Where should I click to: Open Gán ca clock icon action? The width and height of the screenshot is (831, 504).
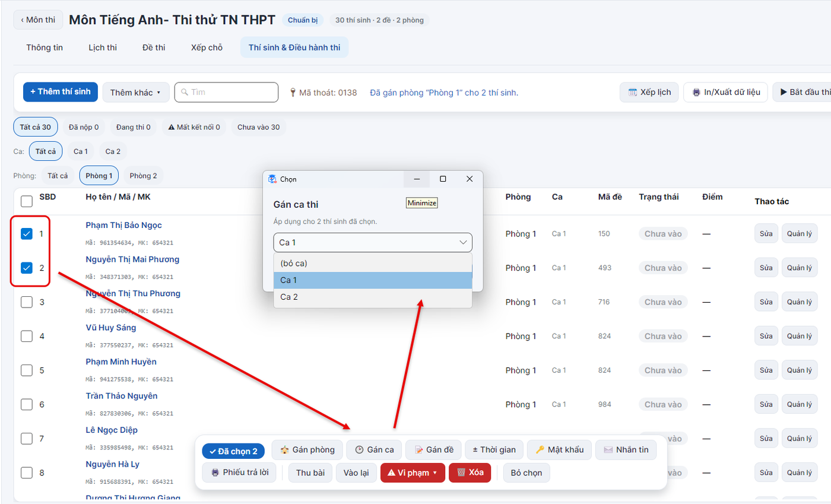374,450
